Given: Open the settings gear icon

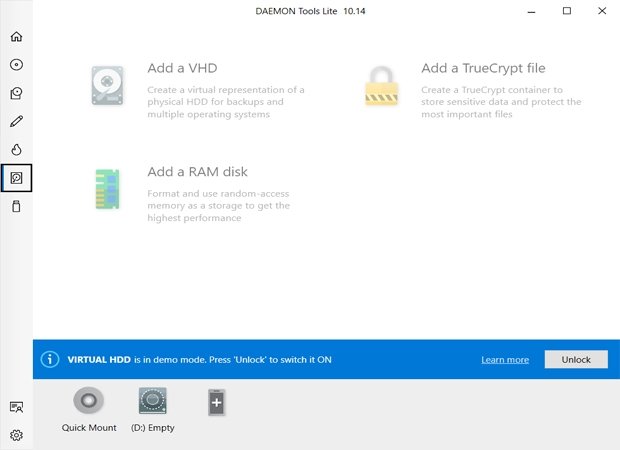Looking at the screenshot, I should [x=16, y=435].
